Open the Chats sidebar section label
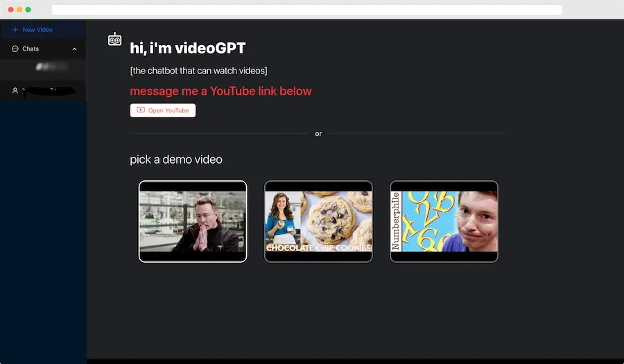Image resolution: width=624 pixels, height=364 pixels. click(x=31, y=49)
